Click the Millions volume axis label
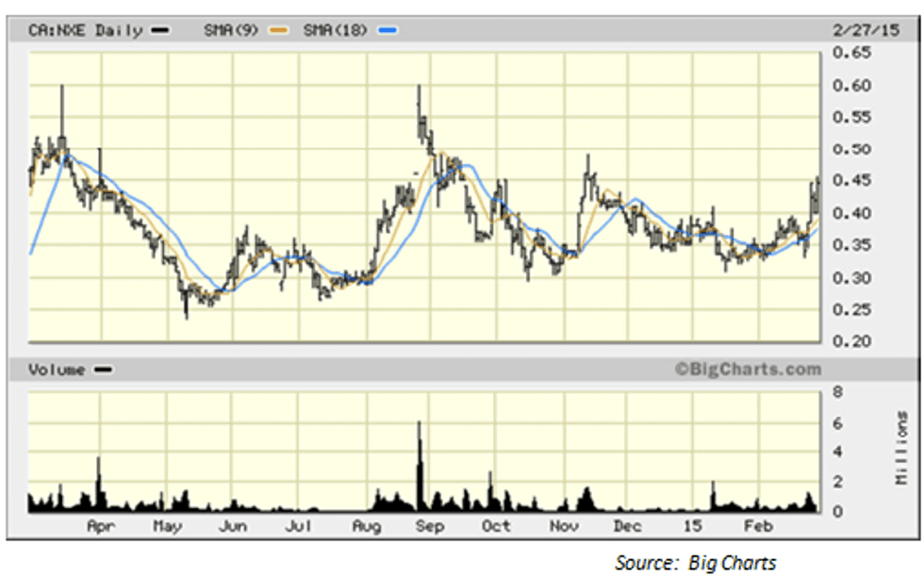924x578 pixels. click(901, 449)
